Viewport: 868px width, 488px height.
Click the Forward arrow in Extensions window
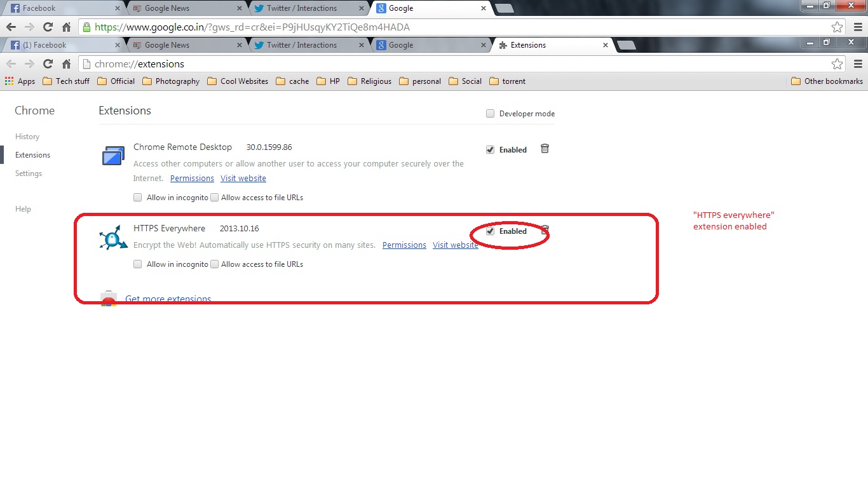[29, 64]
